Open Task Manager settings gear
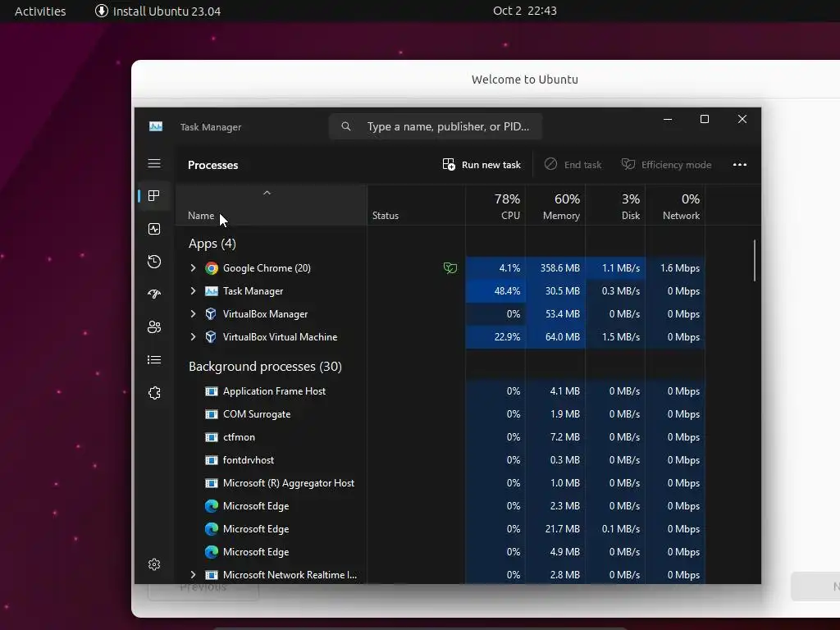840x630 pixels. point(154,564)
